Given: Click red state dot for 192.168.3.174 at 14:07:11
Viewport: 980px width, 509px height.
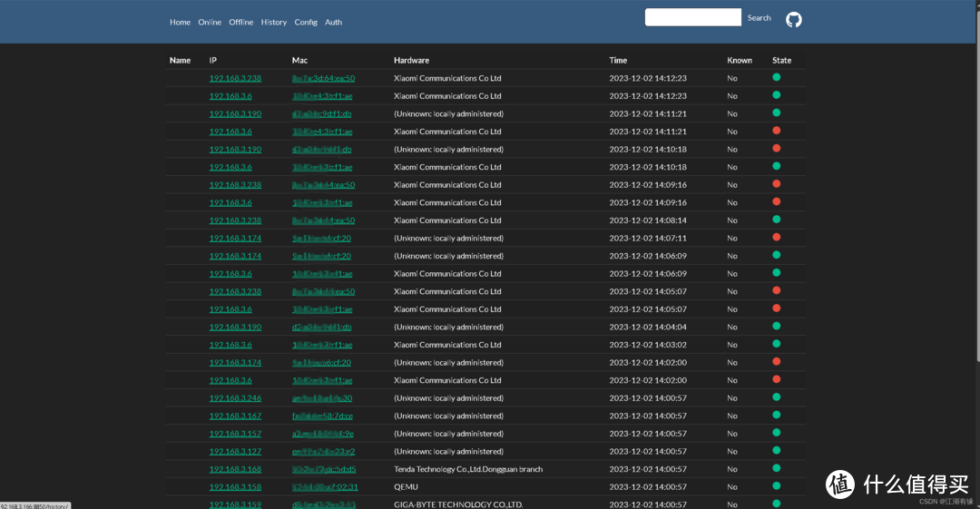Looking at the screenshot, I should pos(776,237).
